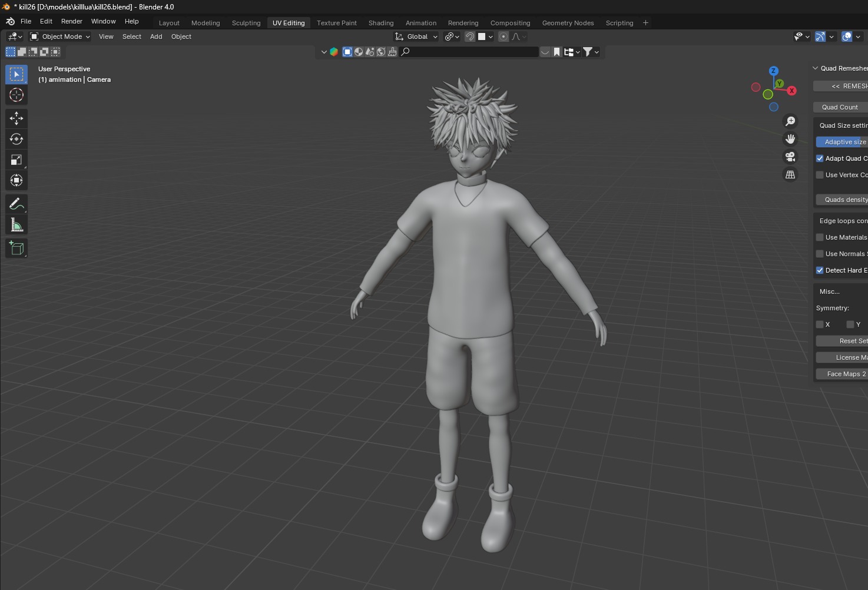The height and width of the screenshot is (590, 868).
Task: Open the File menu
Action: point(26,21)
